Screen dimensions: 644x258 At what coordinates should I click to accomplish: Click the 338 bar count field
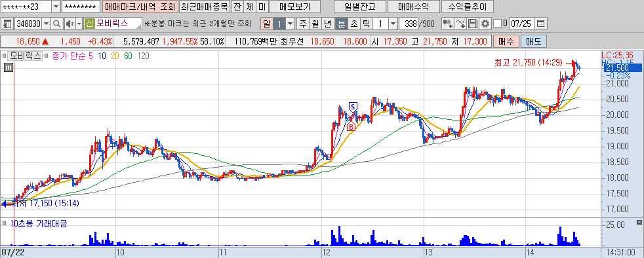pos(409,24)
